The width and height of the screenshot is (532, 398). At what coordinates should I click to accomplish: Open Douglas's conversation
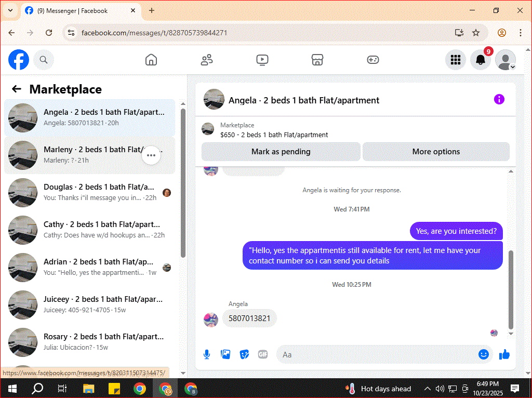tap(90, 192)
